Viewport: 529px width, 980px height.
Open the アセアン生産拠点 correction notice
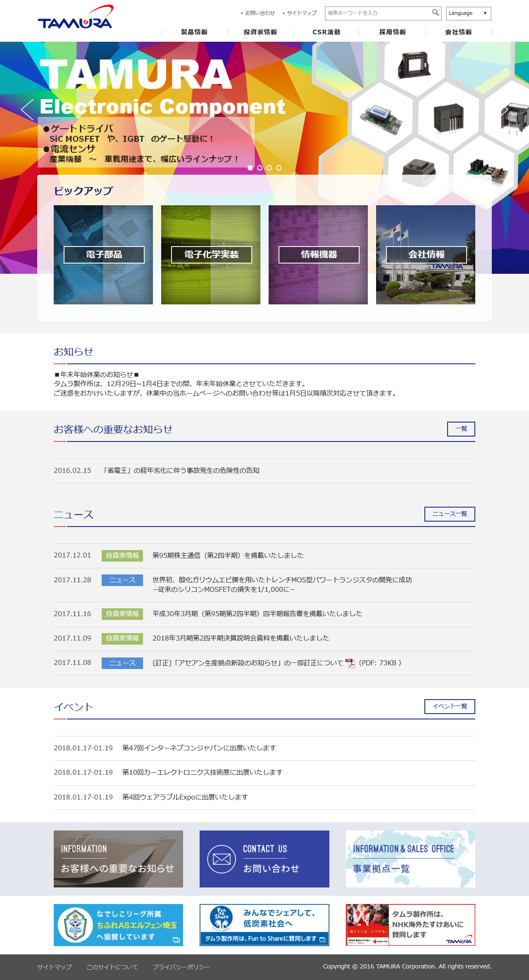[248, 663]
